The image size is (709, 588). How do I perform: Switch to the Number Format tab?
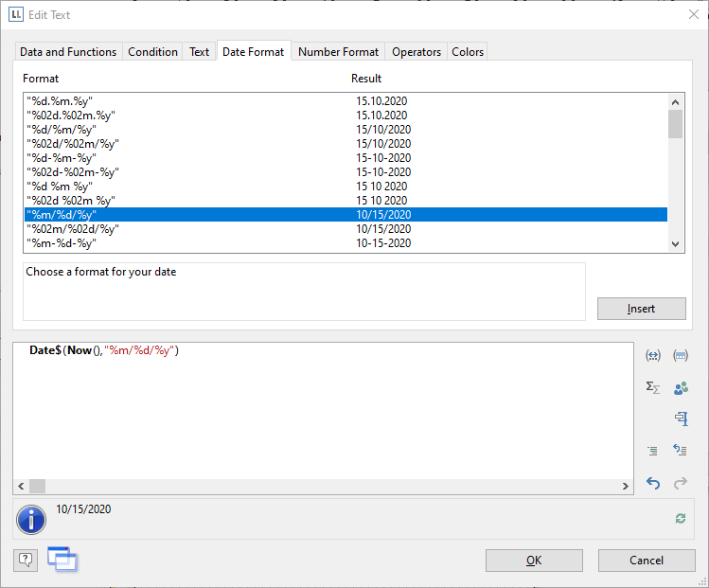coord(338,52)
